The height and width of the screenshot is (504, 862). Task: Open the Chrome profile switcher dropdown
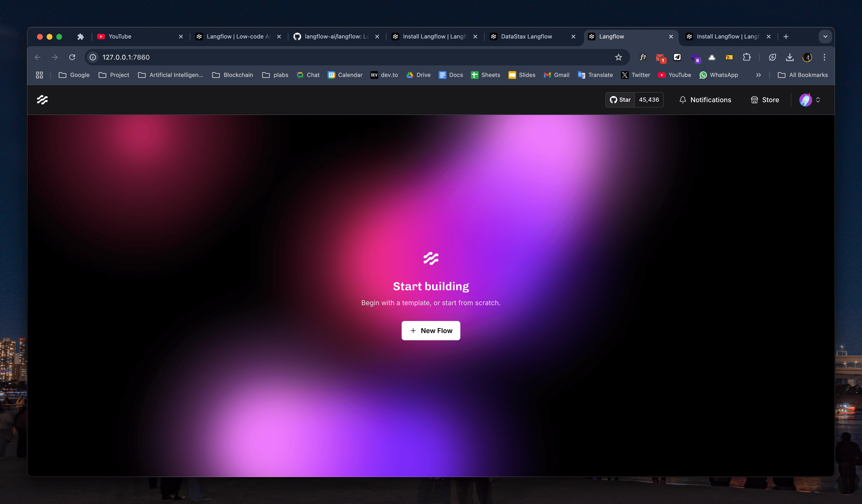click(x=807, y=57)
